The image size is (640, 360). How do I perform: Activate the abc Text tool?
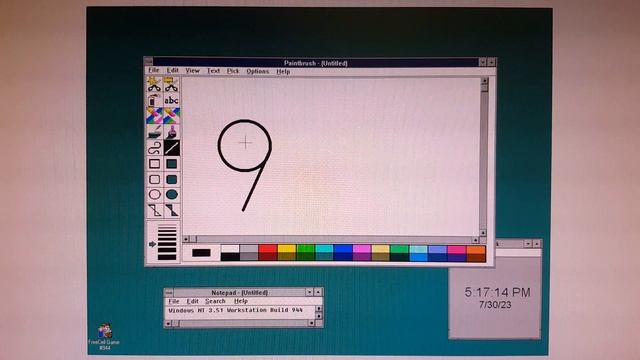click(x=171, y=100)
